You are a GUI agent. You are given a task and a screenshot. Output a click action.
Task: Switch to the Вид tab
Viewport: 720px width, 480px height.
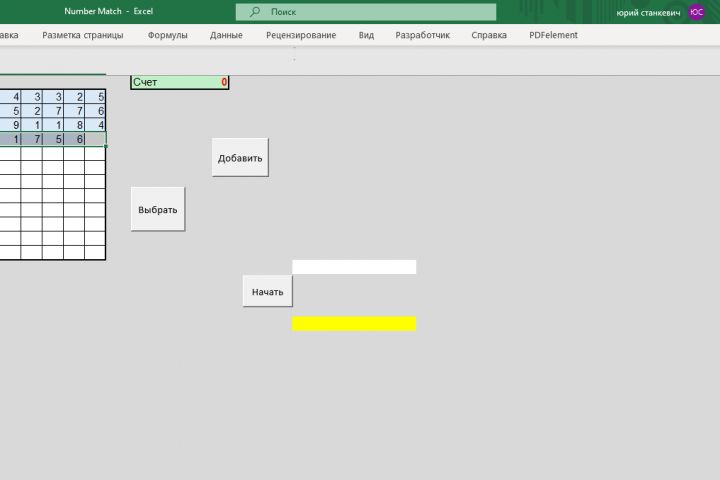pyautogui.click(x=366, y=35)
